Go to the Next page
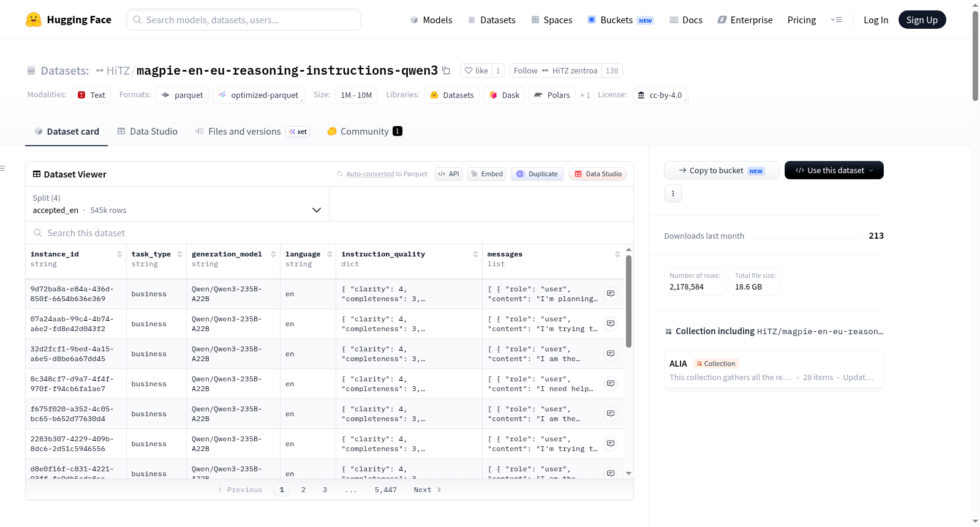This screenshot has width=980, height=527. [428, 490]
